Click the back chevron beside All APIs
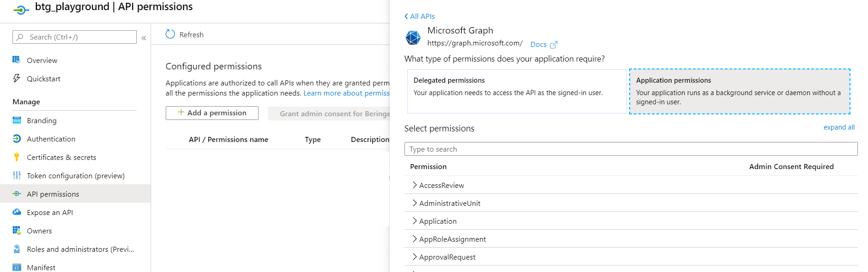Image resolution: width=868 pixels, height=272 pixels. (x=406, y=16)
